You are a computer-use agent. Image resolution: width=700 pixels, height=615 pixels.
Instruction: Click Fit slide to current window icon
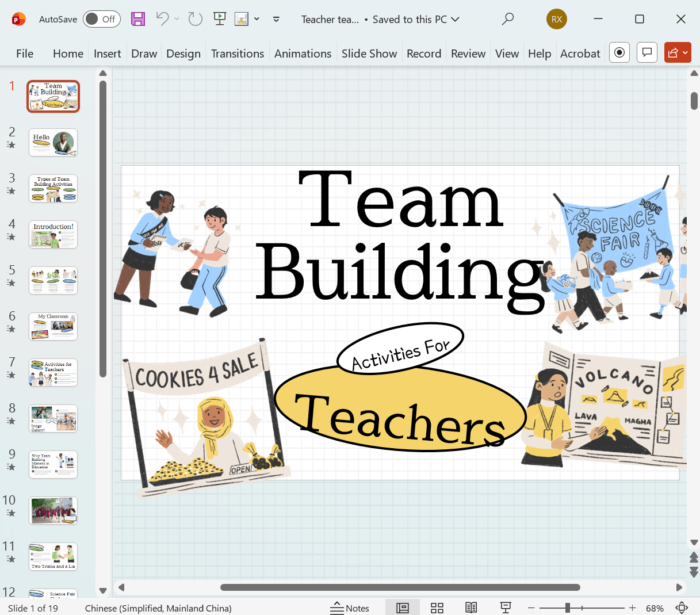pyautogui.click(x=681, y=608)
